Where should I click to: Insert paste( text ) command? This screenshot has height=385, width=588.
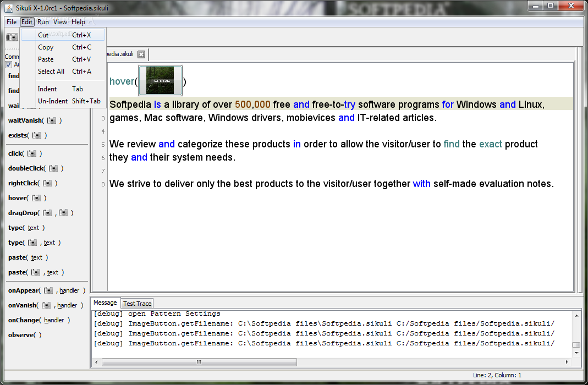click(28, 257)
